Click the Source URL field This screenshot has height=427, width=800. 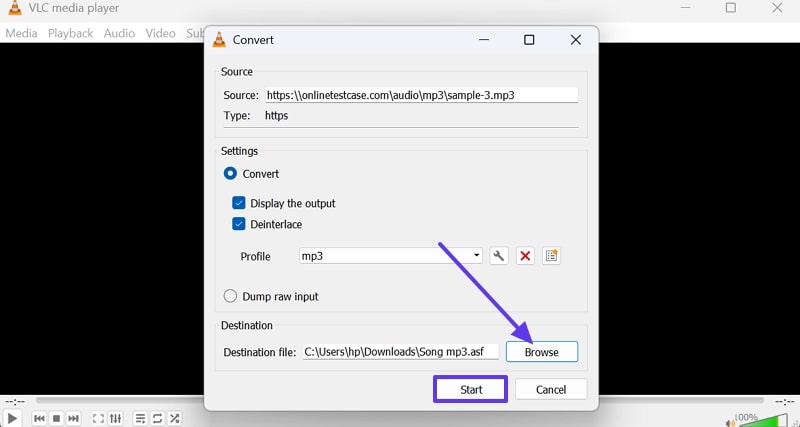421,95
